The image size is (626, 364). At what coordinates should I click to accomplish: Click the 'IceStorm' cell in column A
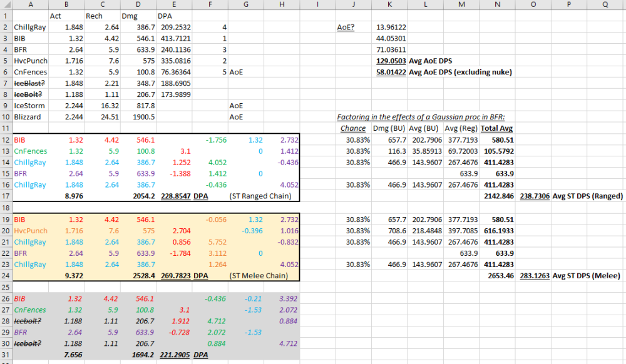pyautogui.click(x=28, y=106)
